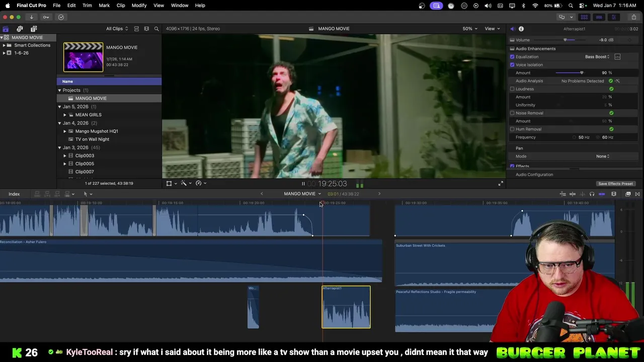
Task: Open the Mark menu
Action: [104, 6]
